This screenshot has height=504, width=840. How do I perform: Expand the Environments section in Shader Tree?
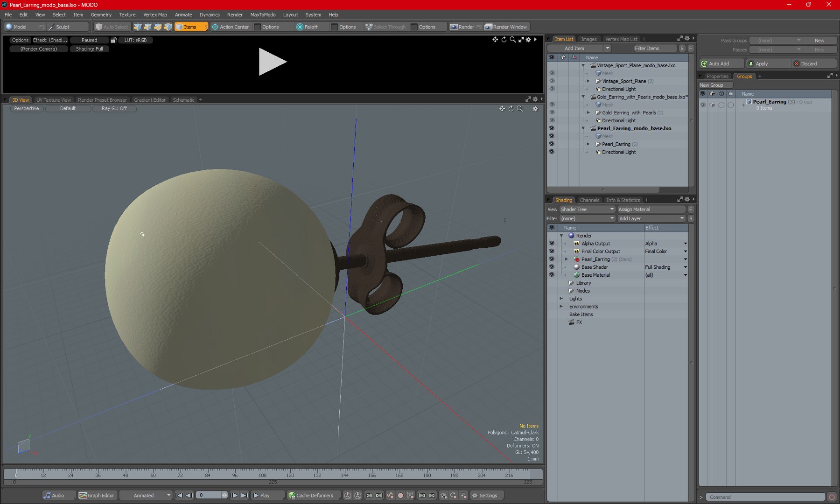coord(561,307)
